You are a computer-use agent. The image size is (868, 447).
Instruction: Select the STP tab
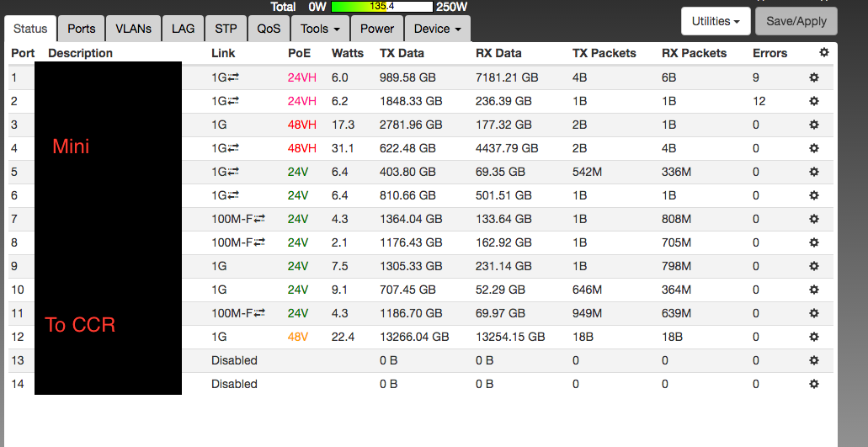click(226, 29)
